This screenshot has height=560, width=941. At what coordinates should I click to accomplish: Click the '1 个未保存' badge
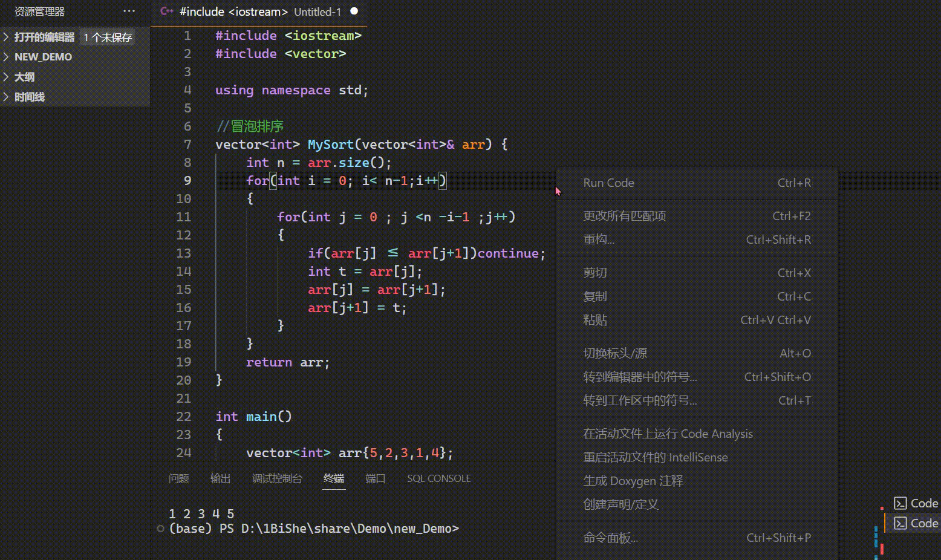coord(108,37)
